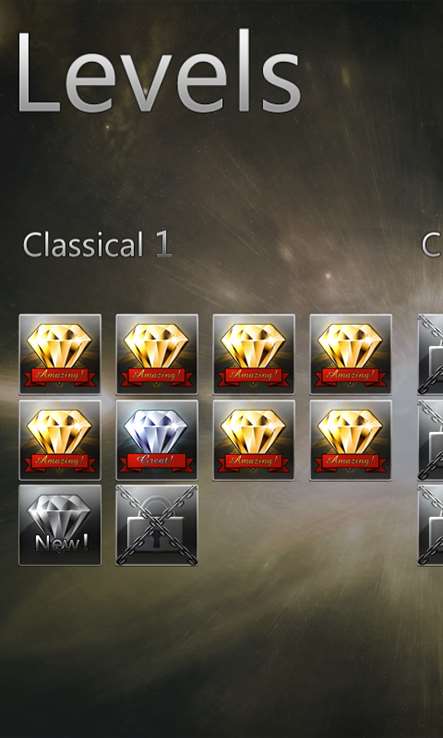This screenshot has height=738, width=443.
Task: Switch to the partially visible next level section heading
Action: click(432, 245)
